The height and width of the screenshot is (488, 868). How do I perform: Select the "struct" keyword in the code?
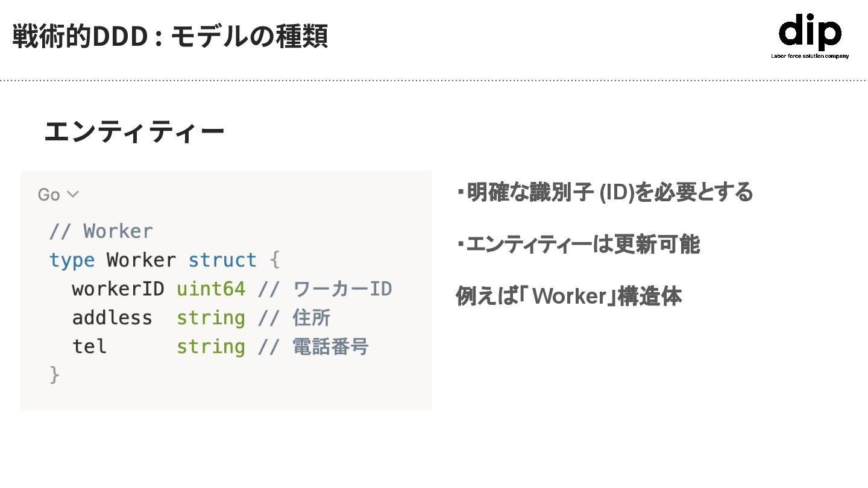pyautogui.click(x=222, y=260)
